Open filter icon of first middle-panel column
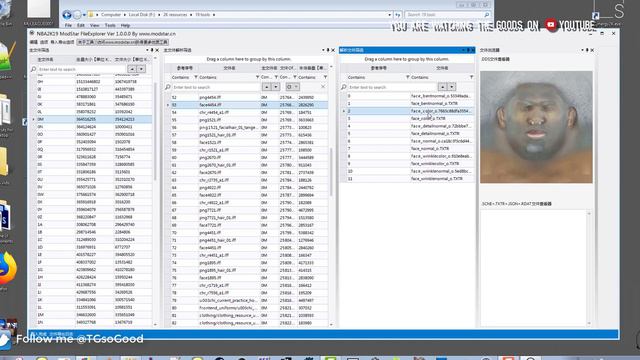 pos(196,77)
